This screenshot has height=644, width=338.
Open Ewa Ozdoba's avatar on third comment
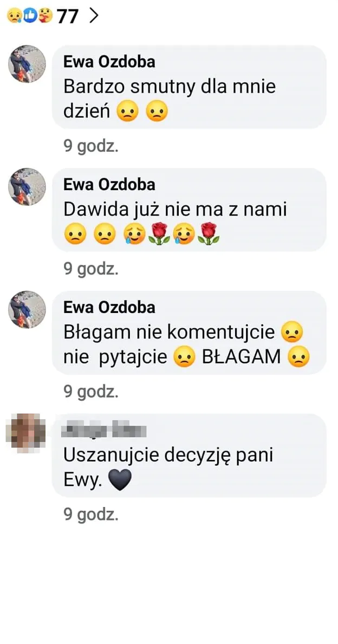tap(27, 310)
